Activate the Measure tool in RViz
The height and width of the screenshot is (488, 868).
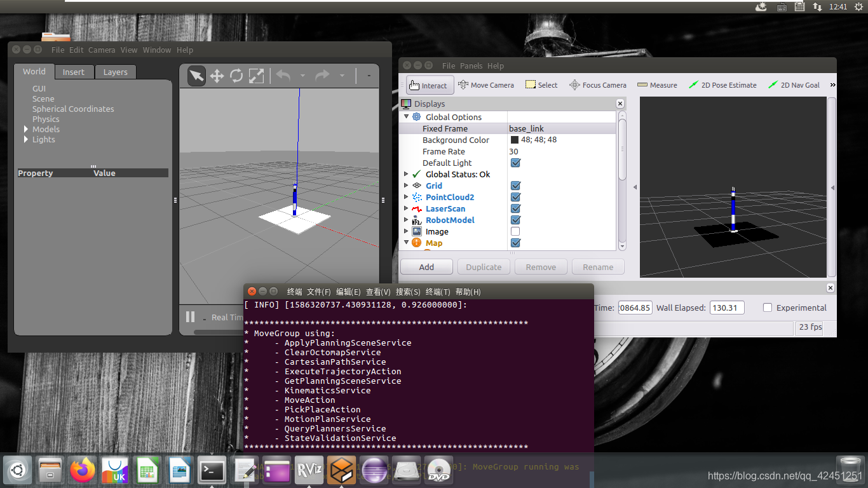click(657, 85)
